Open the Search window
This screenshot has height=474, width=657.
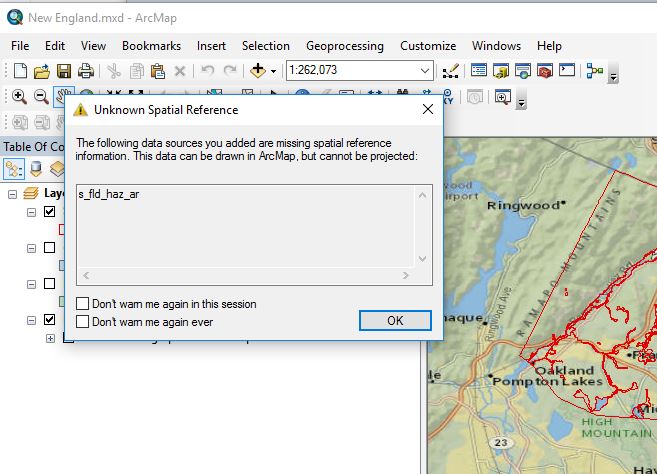(x=523, y=71)
